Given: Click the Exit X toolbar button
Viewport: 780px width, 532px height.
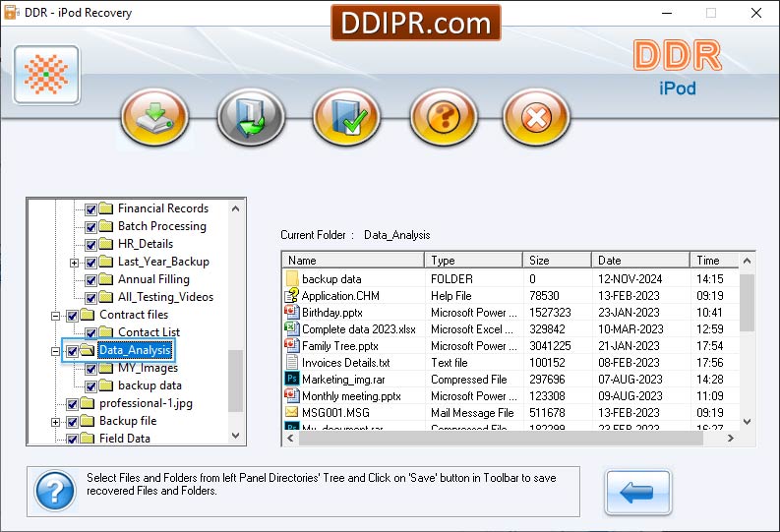Looking at the screenshot, I should point(536,117).
